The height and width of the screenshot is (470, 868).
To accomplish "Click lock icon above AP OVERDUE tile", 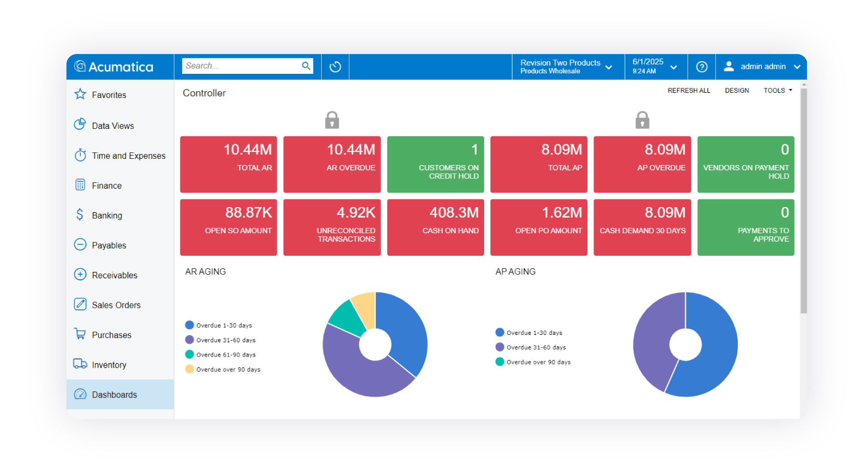I will tap(642, 120).
